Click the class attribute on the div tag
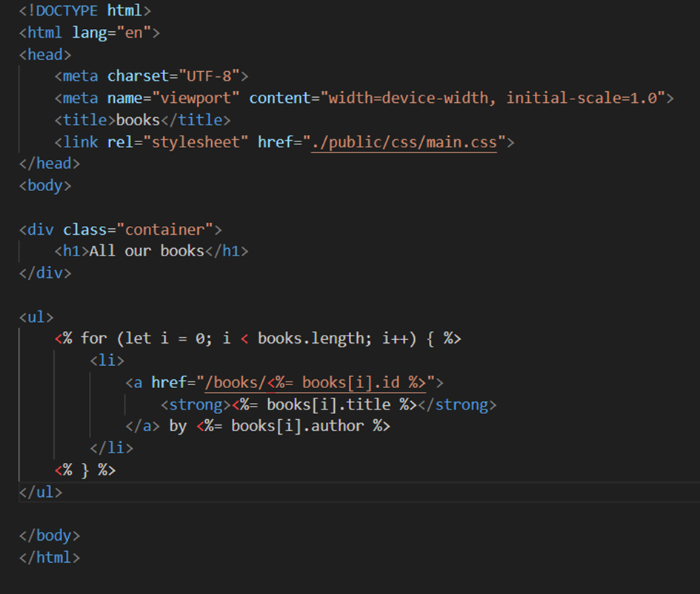Screen dimensions: 700x594 pos(85,230)
